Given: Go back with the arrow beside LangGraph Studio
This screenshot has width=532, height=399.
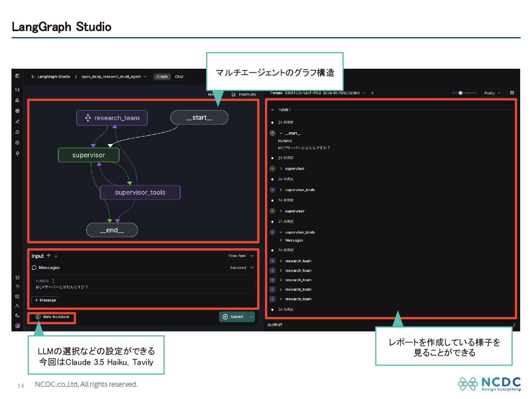Looking at the screenshot, I should pyautogui.click(x=33, y=77).
